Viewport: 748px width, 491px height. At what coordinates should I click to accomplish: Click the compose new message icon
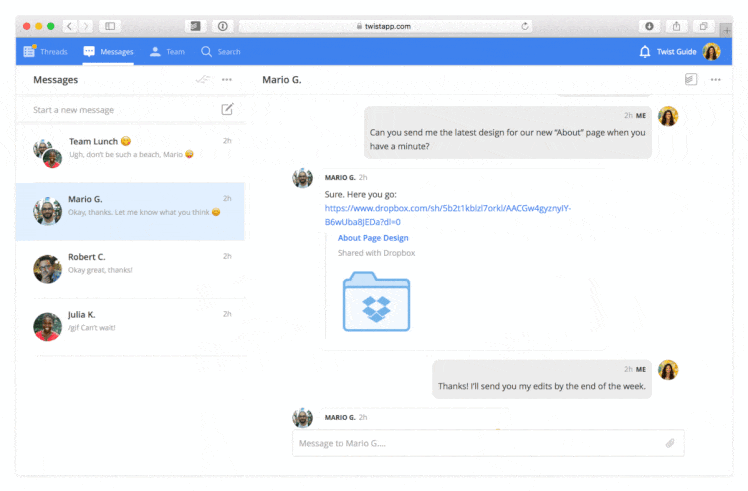(227, 109)
